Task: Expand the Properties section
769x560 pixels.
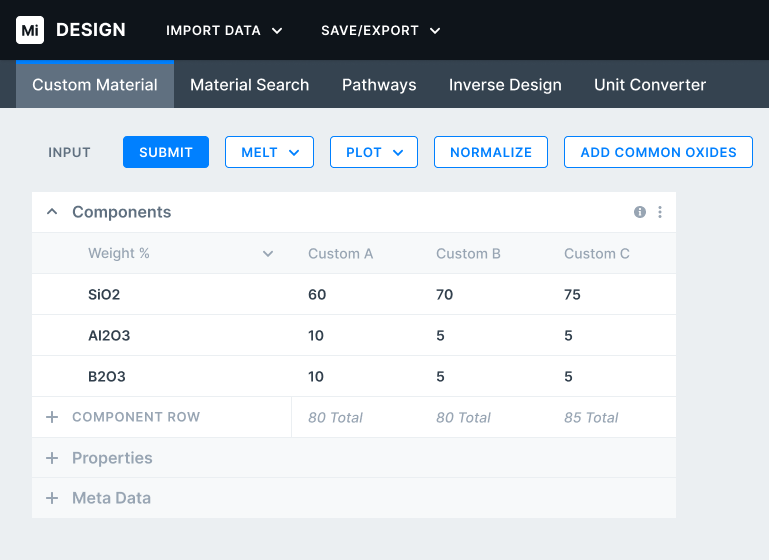Action: (x=354, y=458)
